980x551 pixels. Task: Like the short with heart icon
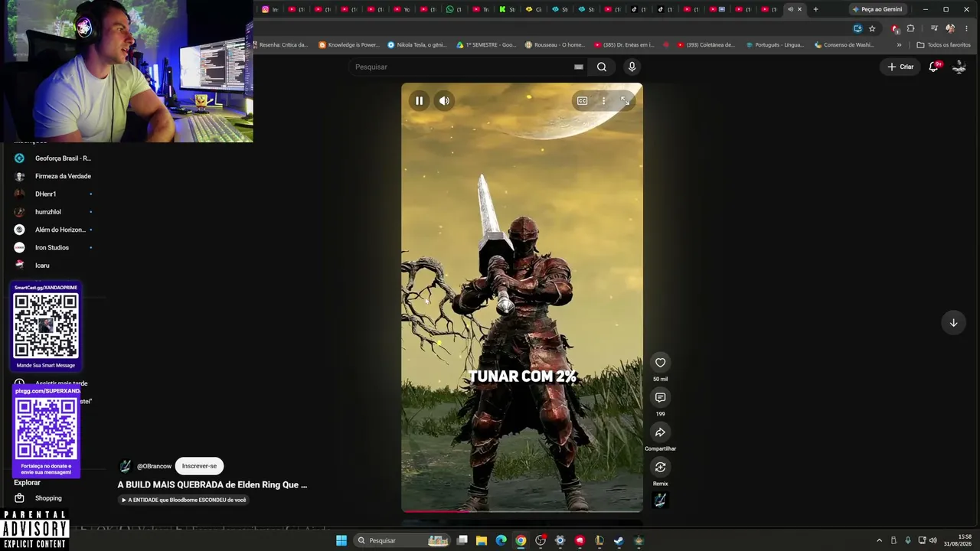(660, 363)
